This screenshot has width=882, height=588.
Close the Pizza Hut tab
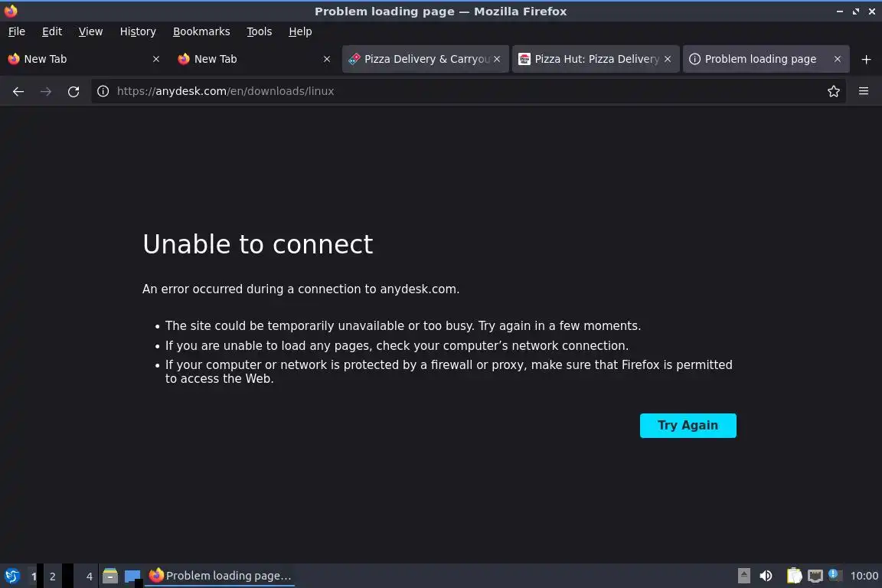click(x=668, y=59)
